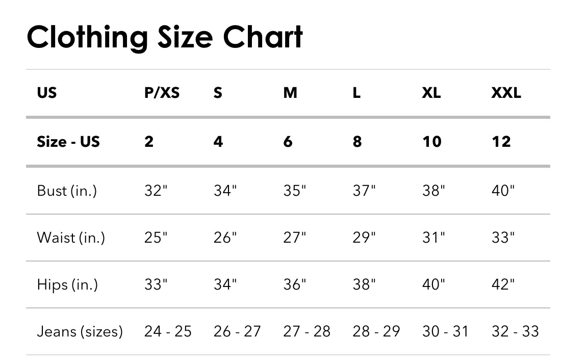
Task: Click the M size column header
Action: [290, 93]
